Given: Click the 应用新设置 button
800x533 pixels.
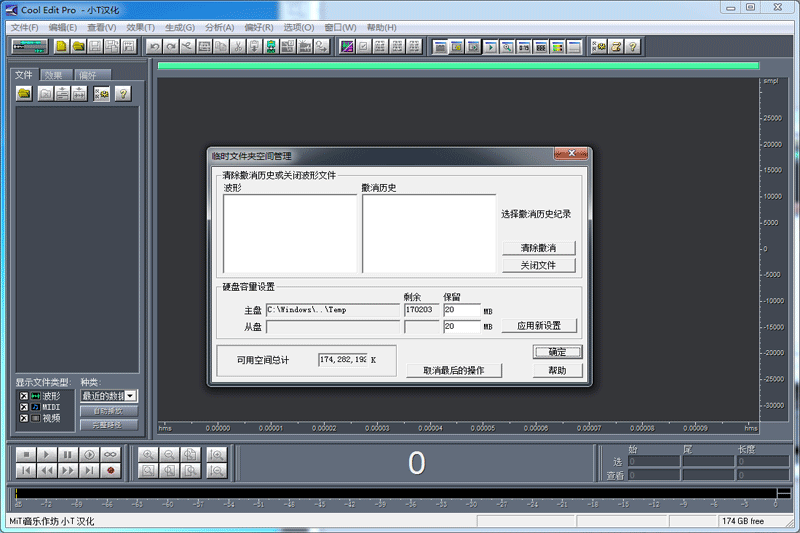Looking at the screenshot, I should [x=539, y=325].
